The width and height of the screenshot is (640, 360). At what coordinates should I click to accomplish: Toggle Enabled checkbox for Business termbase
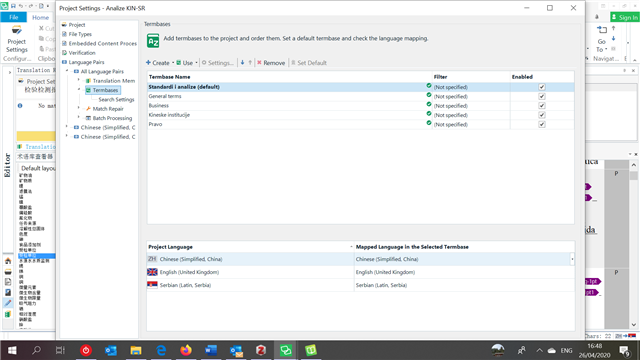[x=542, y=106]
